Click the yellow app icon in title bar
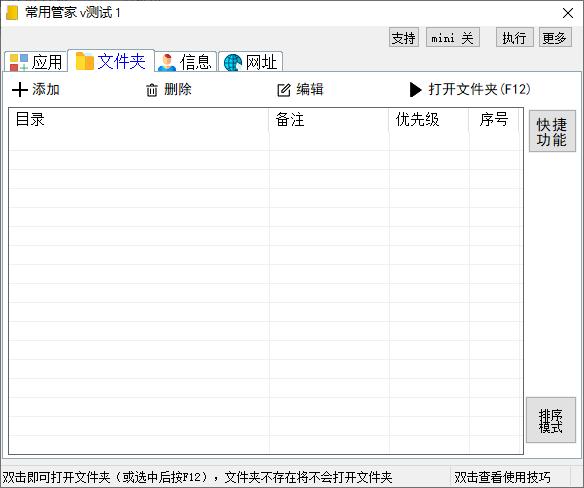The width and height of the screenshot is (584, 488). pos(12,13)
